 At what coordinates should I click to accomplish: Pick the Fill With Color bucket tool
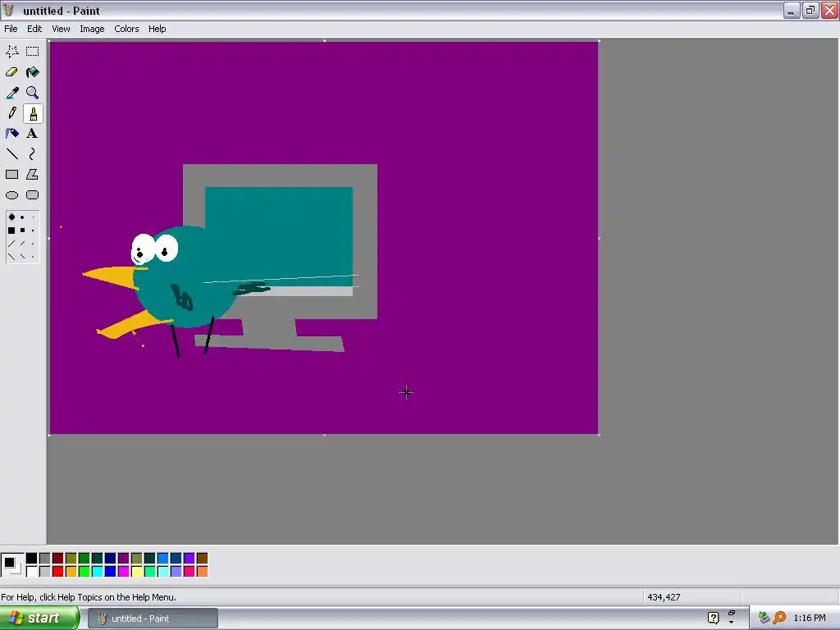pyautogui.click(x=33, y=72)
